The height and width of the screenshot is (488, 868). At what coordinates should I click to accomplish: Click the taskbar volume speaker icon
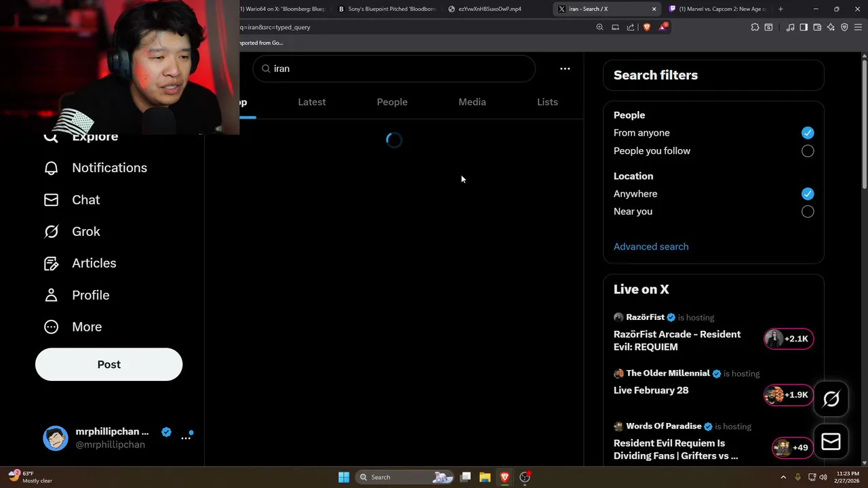823,477
